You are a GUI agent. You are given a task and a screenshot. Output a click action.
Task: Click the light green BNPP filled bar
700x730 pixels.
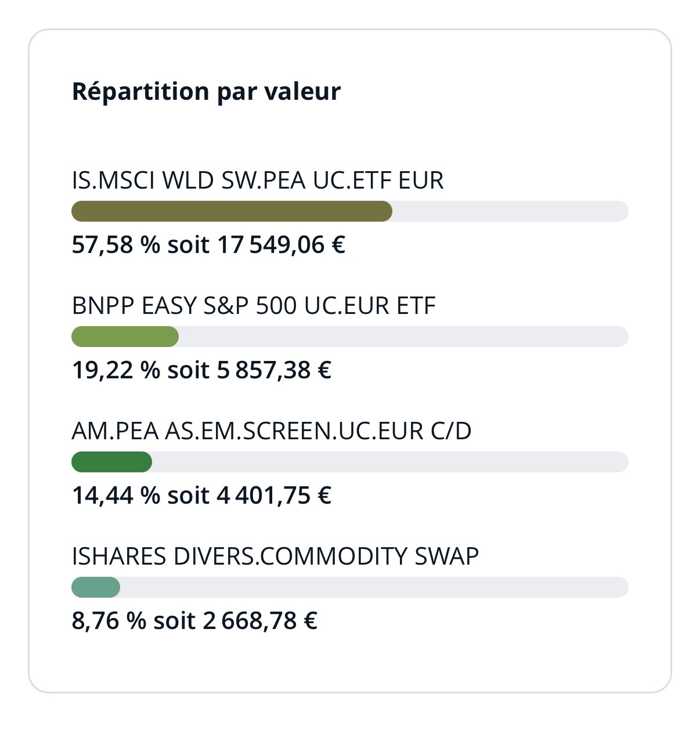click(x=125, y=337)
